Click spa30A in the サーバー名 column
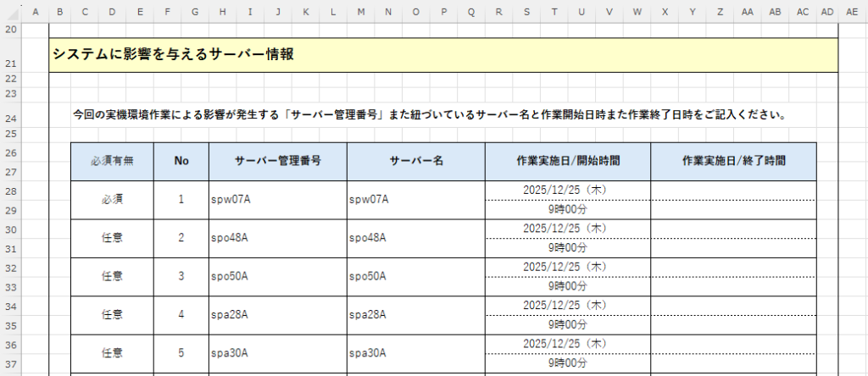Screen dimensions: 868x376 pyautogui.click(x=367, y=353)
